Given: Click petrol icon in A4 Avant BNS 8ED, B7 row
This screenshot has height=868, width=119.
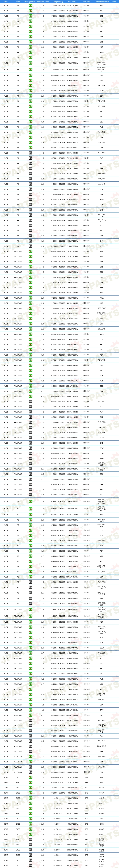Looking at the screenshot, I should tap(31, 396).
